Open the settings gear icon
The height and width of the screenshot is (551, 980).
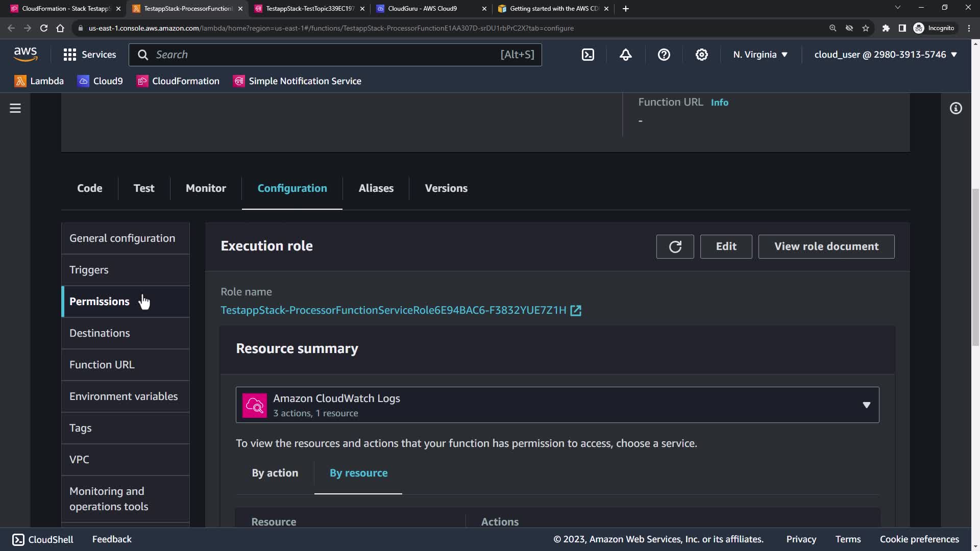point(702,55)
